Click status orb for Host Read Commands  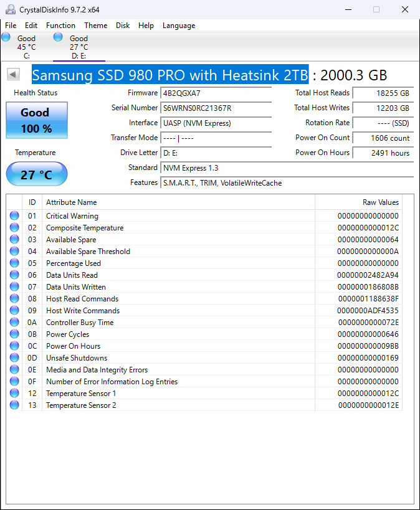pyautogui.click(x=14, y=298)
